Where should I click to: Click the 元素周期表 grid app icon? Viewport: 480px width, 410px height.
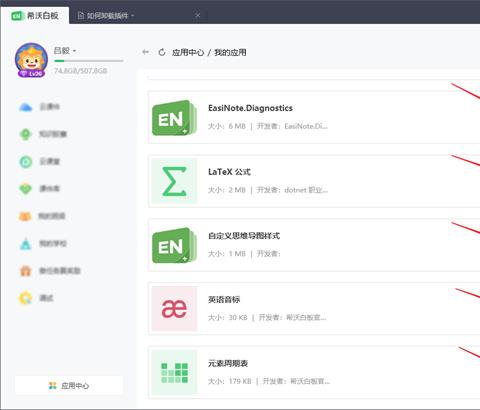click(174, 372)
